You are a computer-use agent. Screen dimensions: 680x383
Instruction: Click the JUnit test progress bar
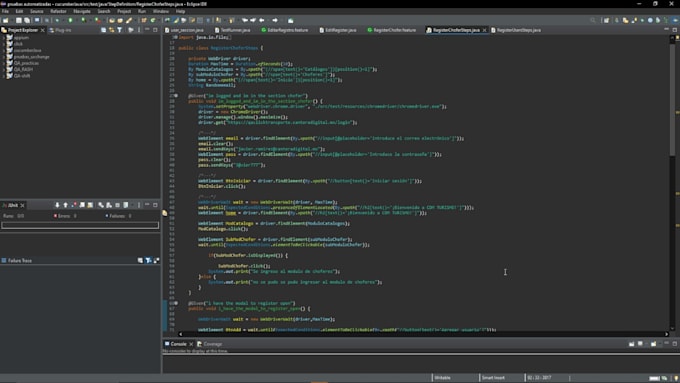pos(80,225)
